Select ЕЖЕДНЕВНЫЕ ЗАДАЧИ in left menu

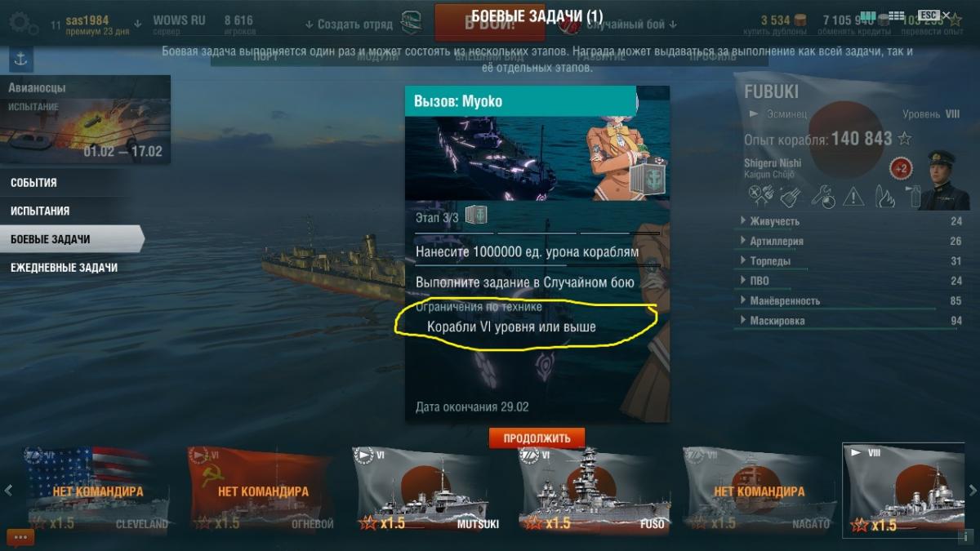pos(65,267)
